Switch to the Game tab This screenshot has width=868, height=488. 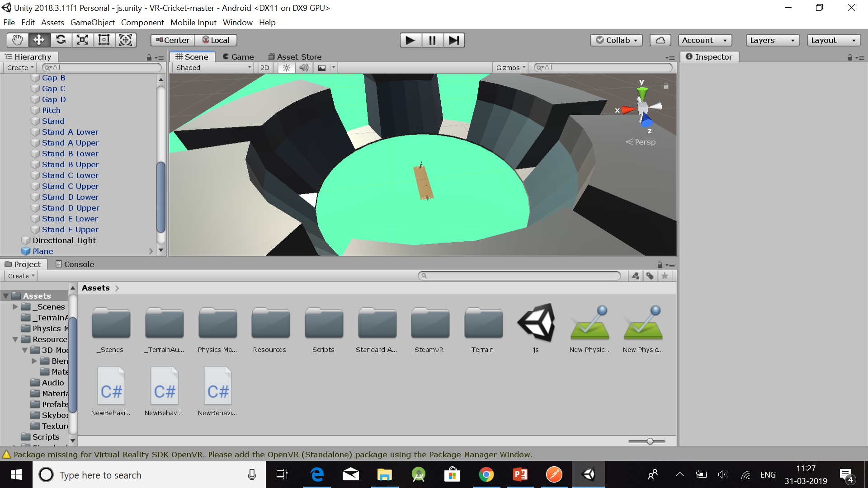[238, 56]
